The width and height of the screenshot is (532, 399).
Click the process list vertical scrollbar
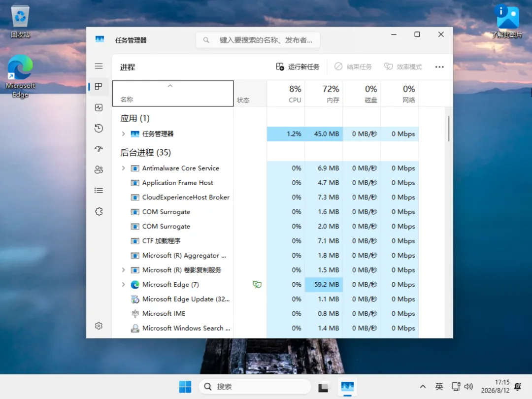click(449, 128)
